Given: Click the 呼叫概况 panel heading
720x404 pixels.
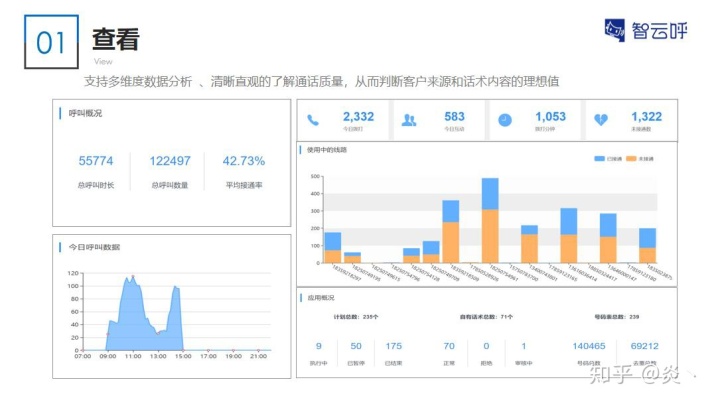Looking at the screenshot, I should click(x=85, y=113).
